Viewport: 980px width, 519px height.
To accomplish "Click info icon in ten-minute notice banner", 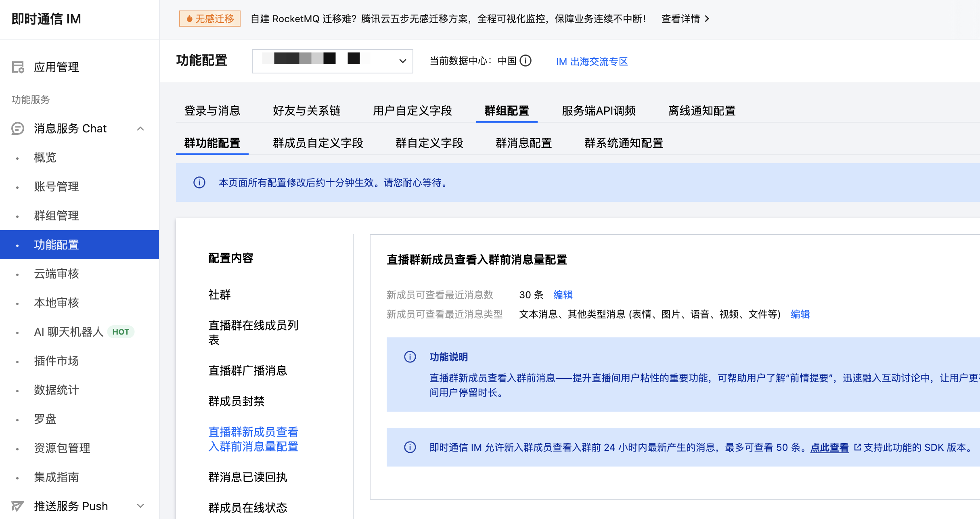I will 199,182.
